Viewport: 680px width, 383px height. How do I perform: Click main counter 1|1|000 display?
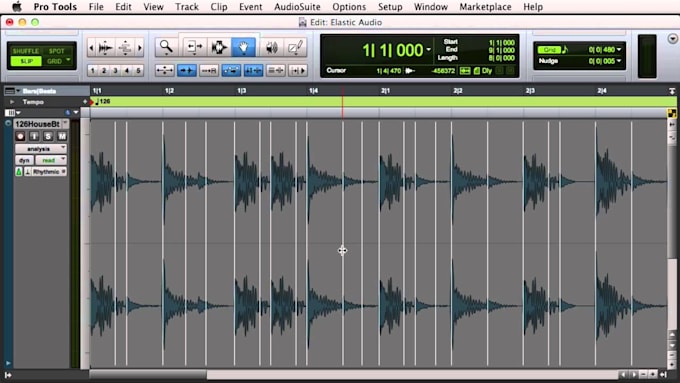tap(392, 50)
